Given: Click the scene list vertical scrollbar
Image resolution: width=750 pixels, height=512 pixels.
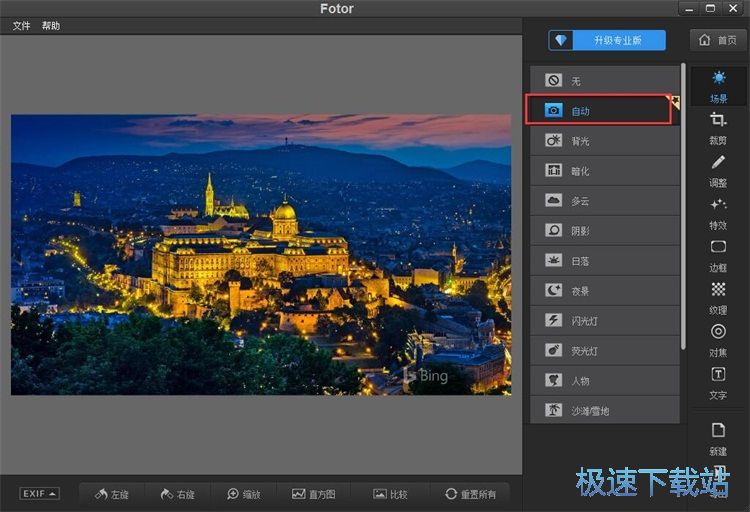Looking at the screenshot, I should 684,206.
